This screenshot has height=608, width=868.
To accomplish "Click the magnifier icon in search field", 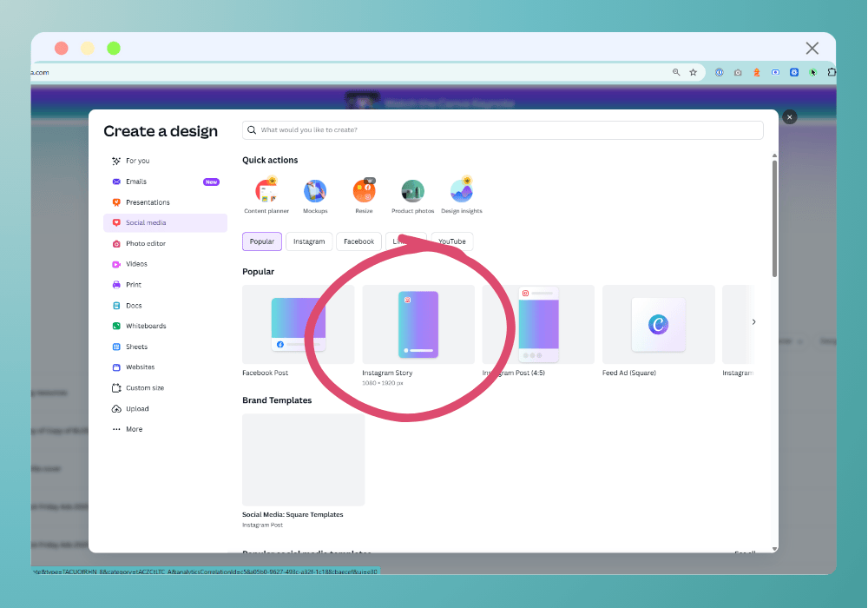I will 252,130.
